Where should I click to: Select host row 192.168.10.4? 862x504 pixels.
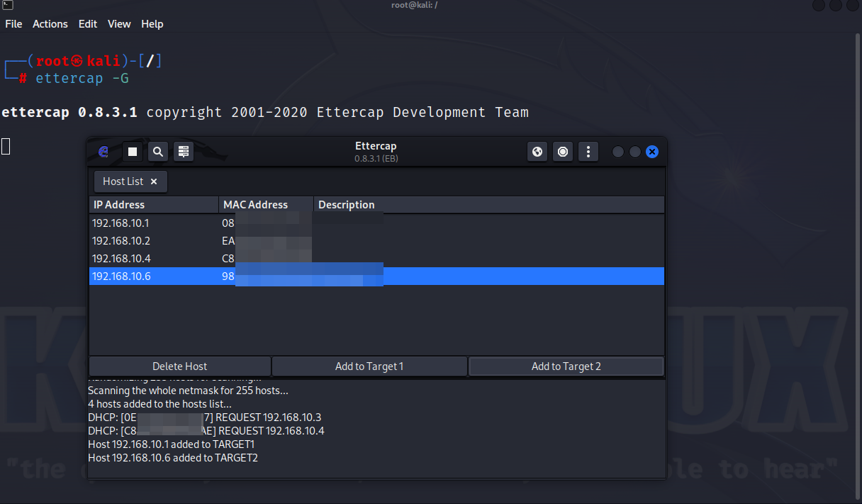(x=376, y=259)
